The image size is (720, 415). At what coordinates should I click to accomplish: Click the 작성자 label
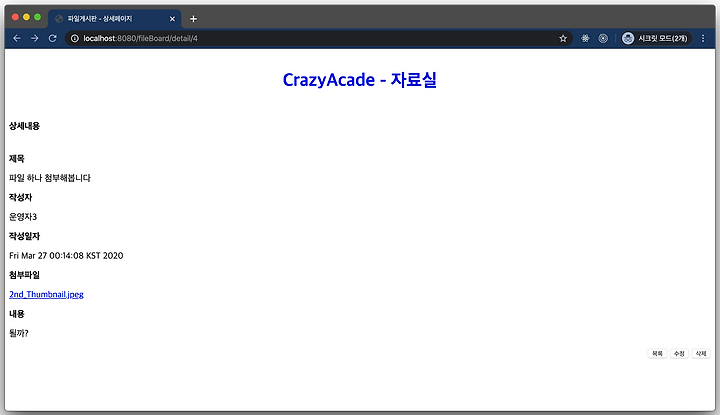21,197
